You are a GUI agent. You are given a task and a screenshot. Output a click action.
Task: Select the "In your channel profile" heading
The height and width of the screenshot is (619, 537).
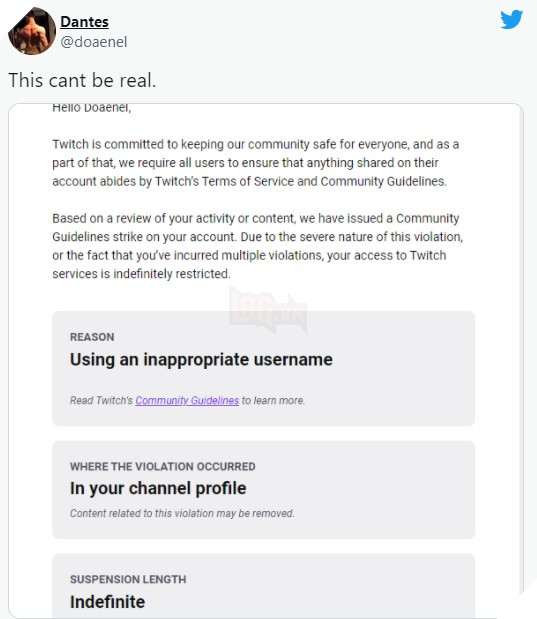tap(158, 489)
